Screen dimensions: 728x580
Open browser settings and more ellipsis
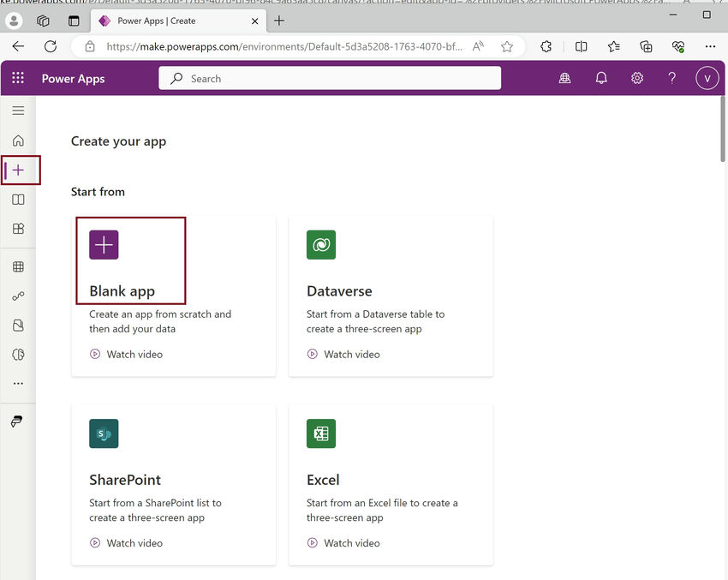tap(710, 46)
